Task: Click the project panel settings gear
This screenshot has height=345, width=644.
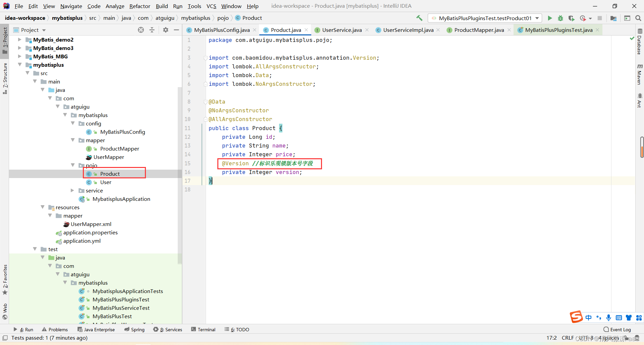Action: pyautogui.click(x=166, y=30)
